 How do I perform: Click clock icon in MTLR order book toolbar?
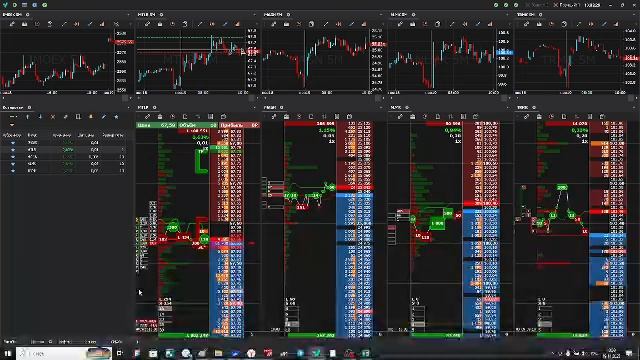click(172, 117)
